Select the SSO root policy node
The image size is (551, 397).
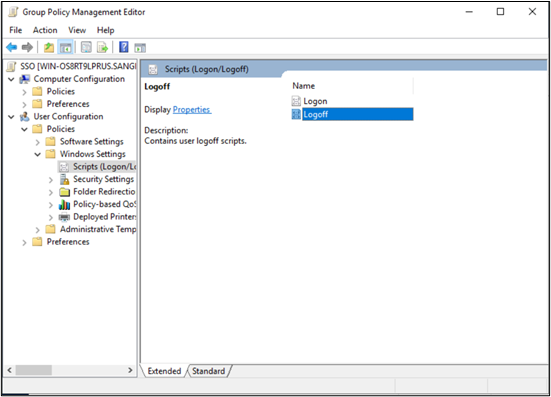[x=78, y=66]
